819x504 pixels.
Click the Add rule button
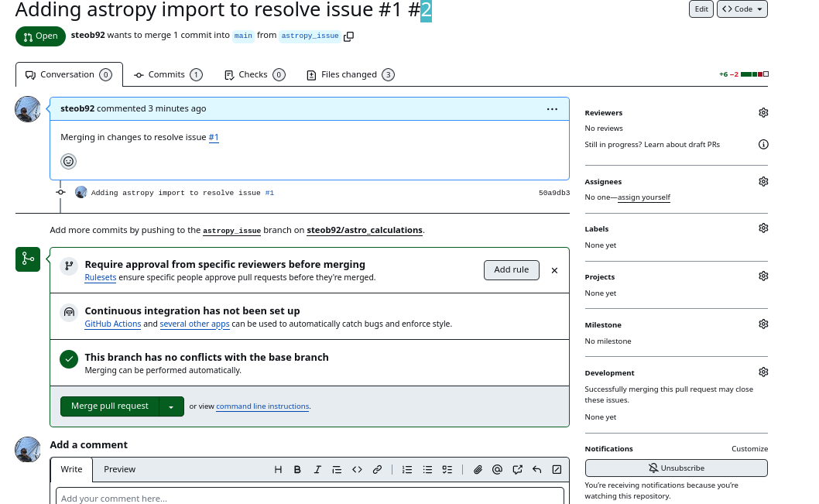pyautogui.click(x=511, y=270)
